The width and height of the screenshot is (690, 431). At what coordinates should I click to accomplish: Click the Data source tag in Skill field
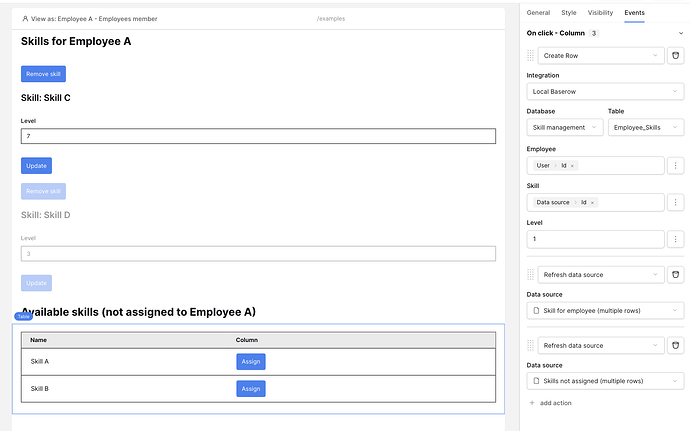(x=553, y=203)
